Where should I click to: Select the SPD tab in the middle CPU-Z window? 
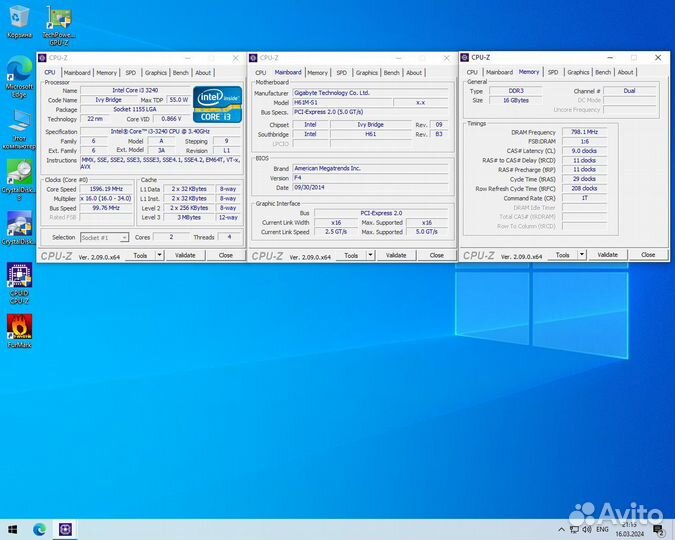341,73
